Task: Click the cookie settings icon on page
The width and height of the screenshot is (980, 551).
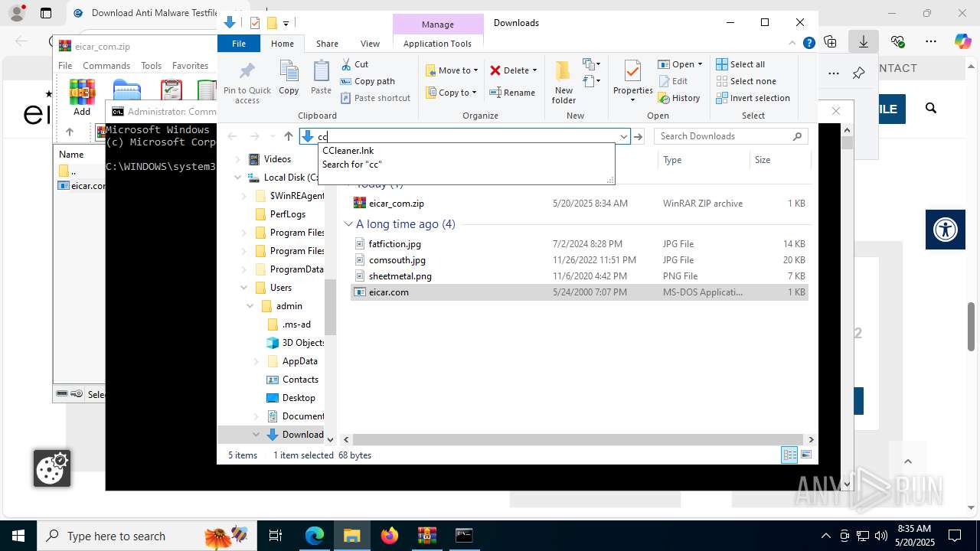Action: pos(52,468)
